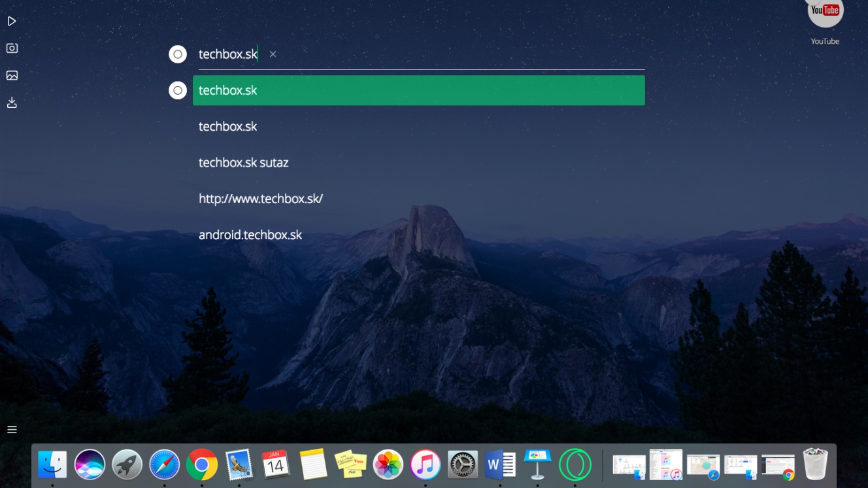Open the Player panel in sidebar
Viewport: 868px width, 488px height.
[x=12, y=22]
